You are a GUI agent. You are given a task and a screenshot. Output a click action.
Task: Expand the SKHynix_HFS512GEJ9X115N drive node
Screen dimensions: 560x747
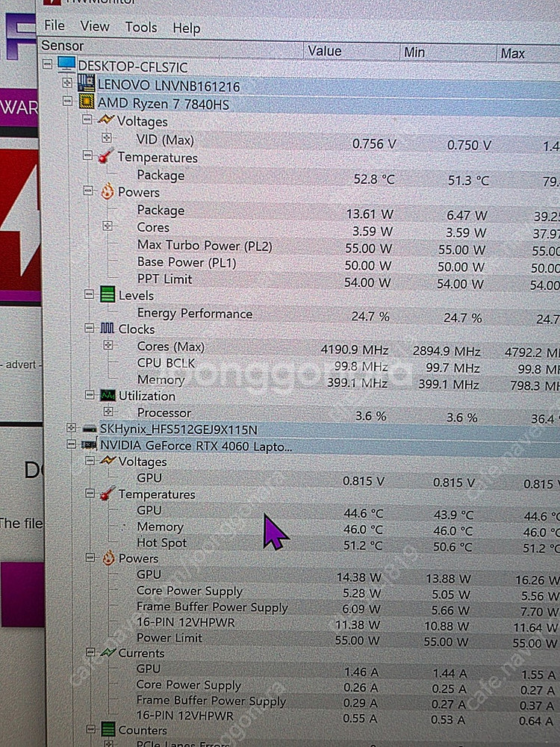[71, 428]
